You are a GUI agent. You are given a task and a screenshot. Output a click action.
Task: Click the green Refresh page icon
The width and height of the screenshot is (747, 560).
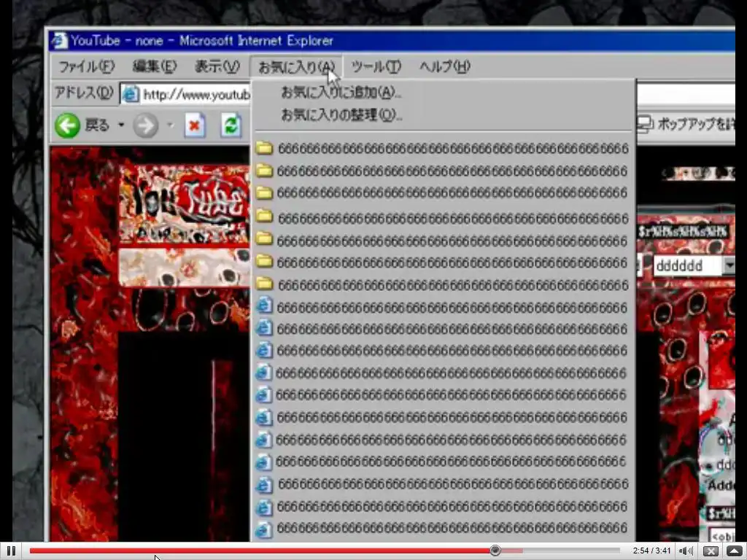click(231, 125)
